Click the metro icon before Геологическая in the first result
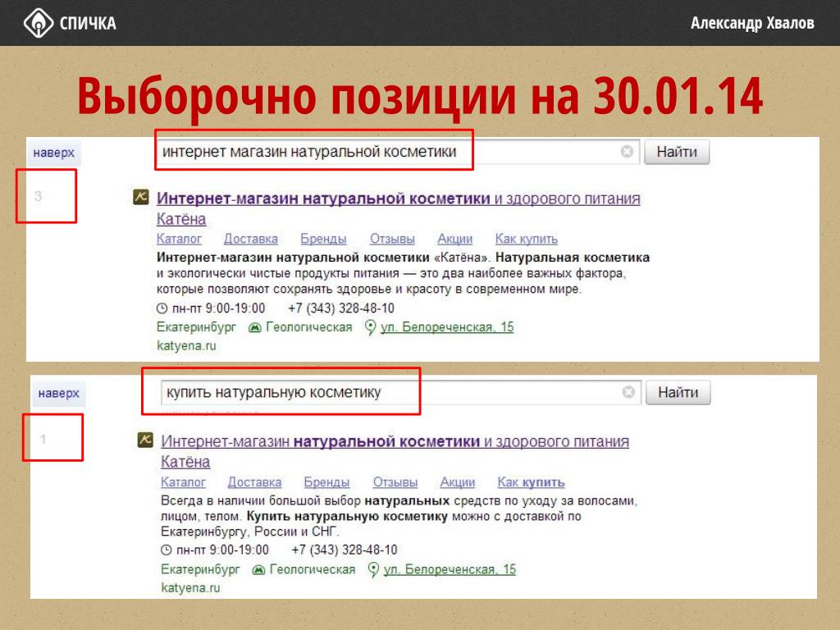 tap(254, 327)
